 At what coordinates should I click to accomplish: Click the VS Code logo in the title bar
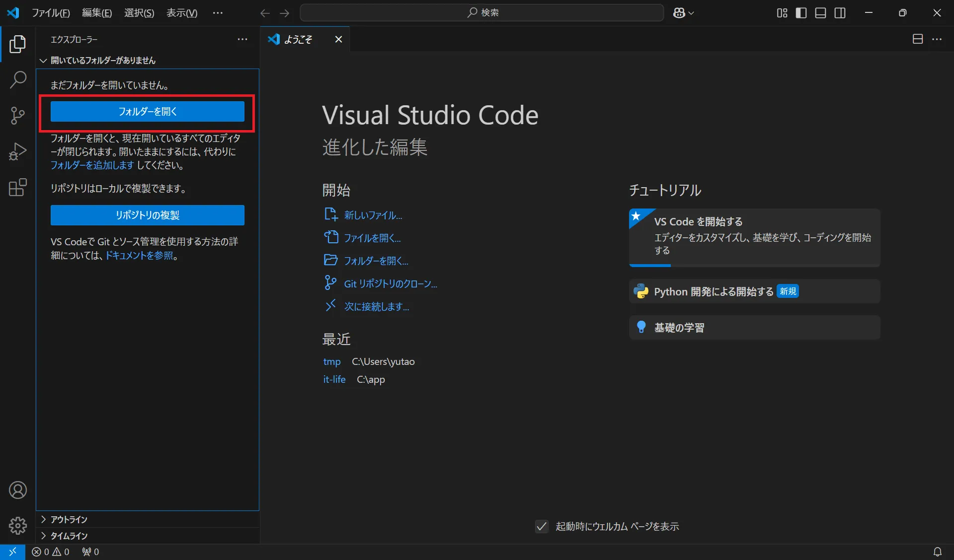(13, 13)
